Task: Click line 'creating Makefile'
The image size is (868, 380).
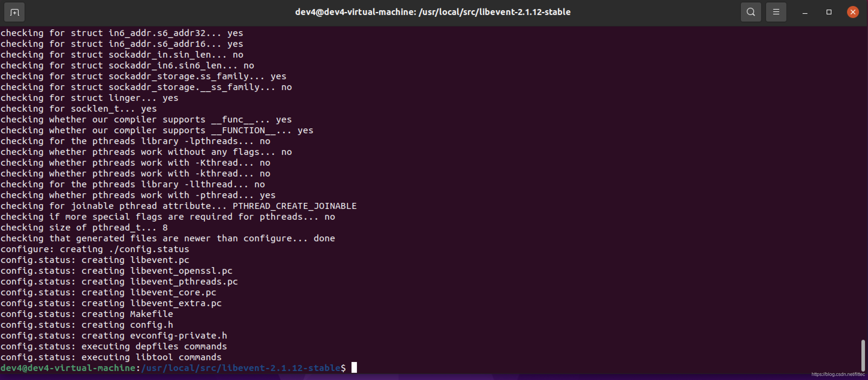Action: 87,314
